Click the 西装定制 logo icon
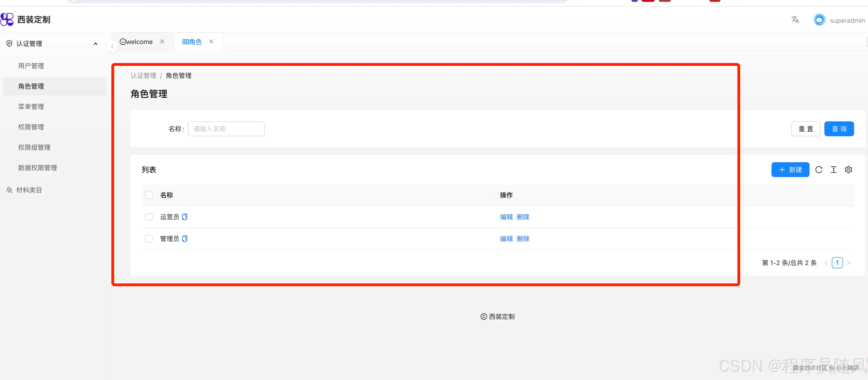Screen dimensions: 868x380 click(7, 19)
